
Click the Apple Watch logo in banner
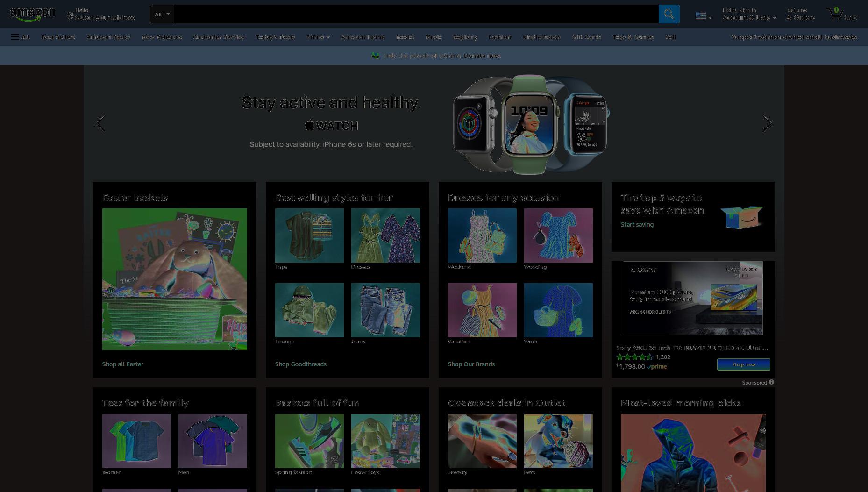[331, 125]
